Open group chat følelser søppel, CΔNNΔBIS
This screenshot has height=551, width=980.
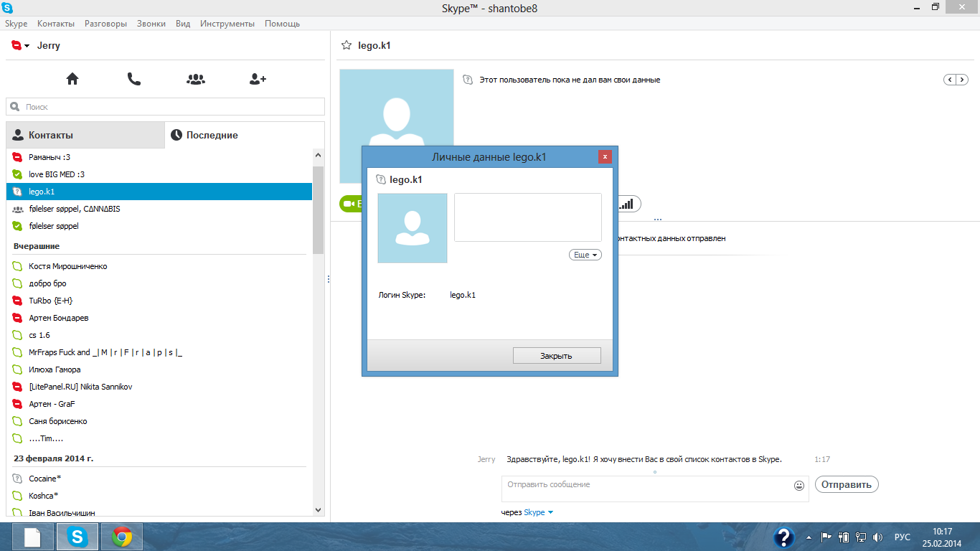pyautogui.click(x=159, y=209)
